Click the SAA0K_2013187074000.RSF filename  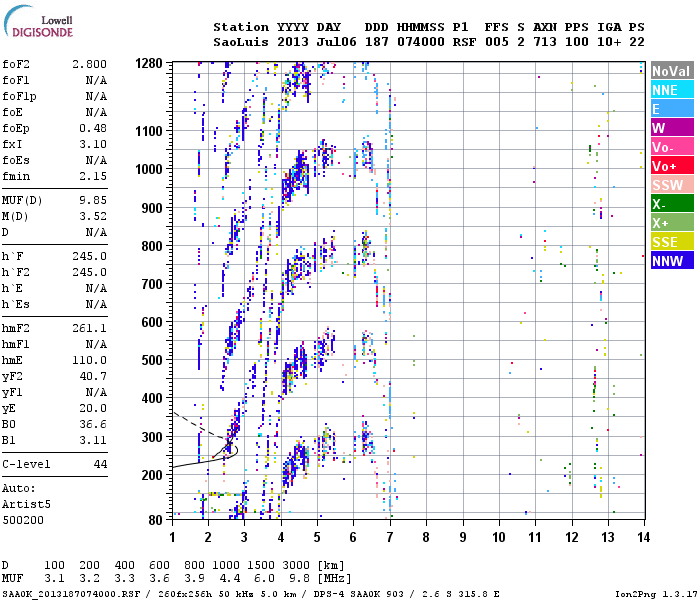(x=71, y=594)
